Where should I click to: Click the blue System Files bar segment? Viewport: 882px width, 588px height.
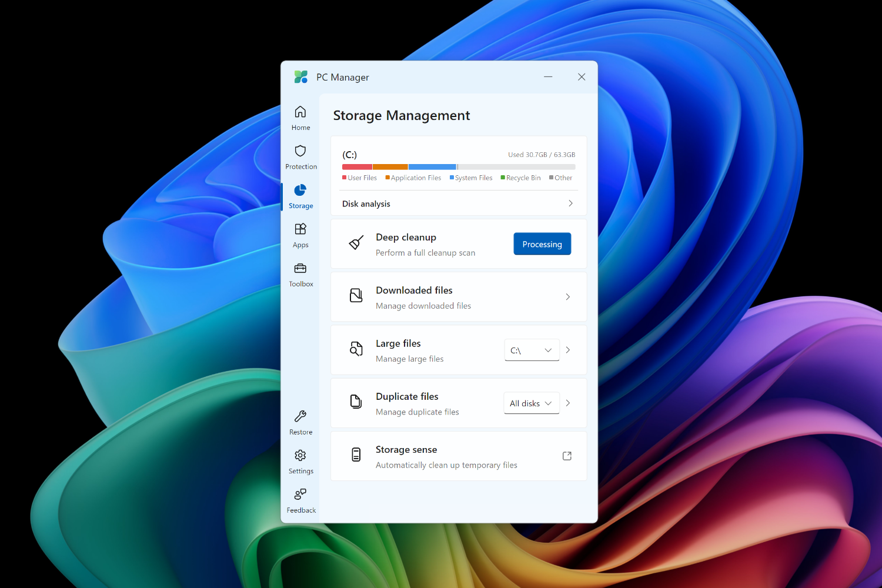point(432,167)
